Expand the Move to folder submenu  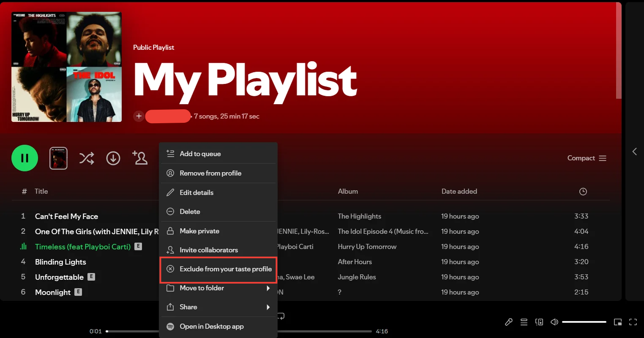[x=218, y=288]
